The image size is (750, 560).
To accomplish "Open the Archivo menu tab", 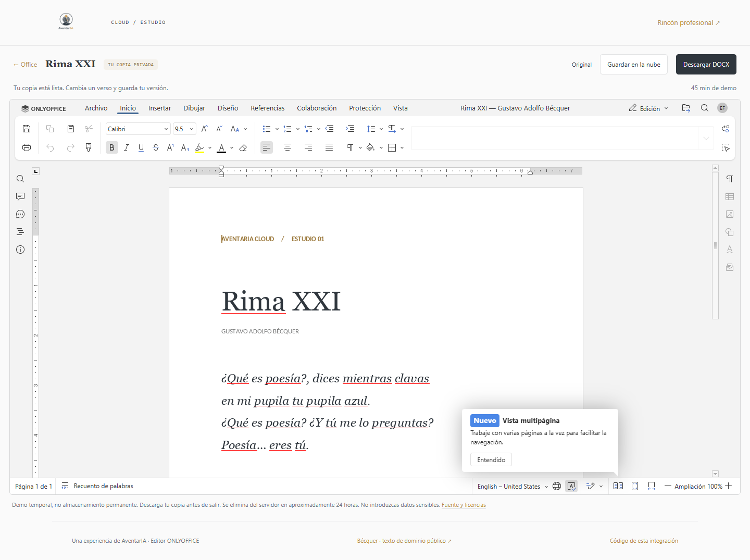I will pyautogui.click(x=96, y=108).
